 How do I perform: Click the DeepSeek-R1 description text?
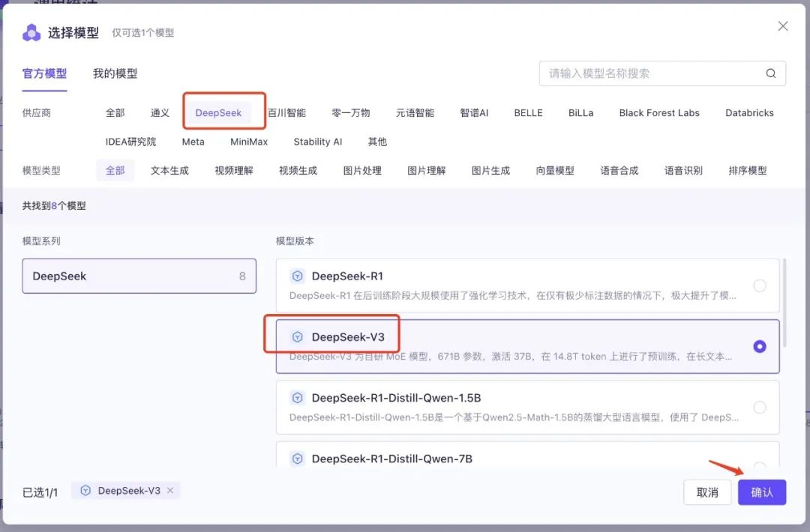(512, 296)
